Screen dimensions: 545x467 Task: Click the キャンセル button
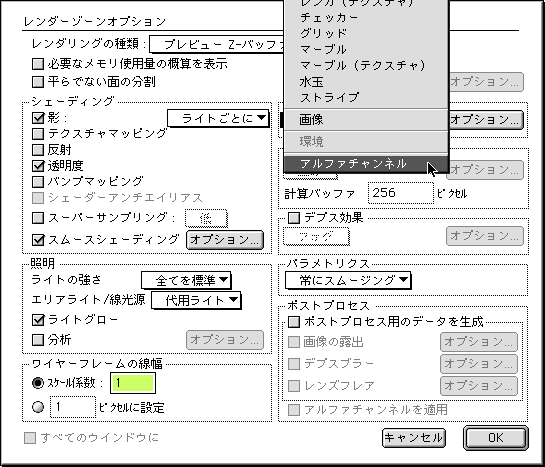(x=414, y=438)
